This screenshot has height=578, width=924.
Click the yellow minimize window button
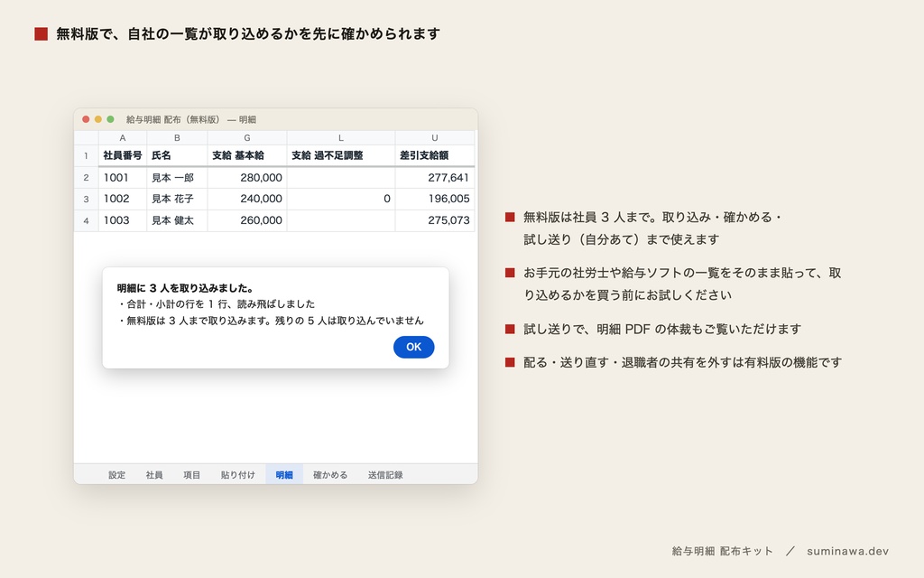point(97,119)
